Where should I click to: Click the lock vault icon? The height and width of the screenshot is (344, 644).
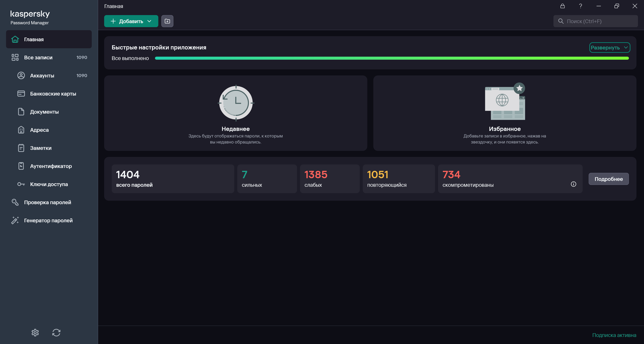click(x=562, y=6)
